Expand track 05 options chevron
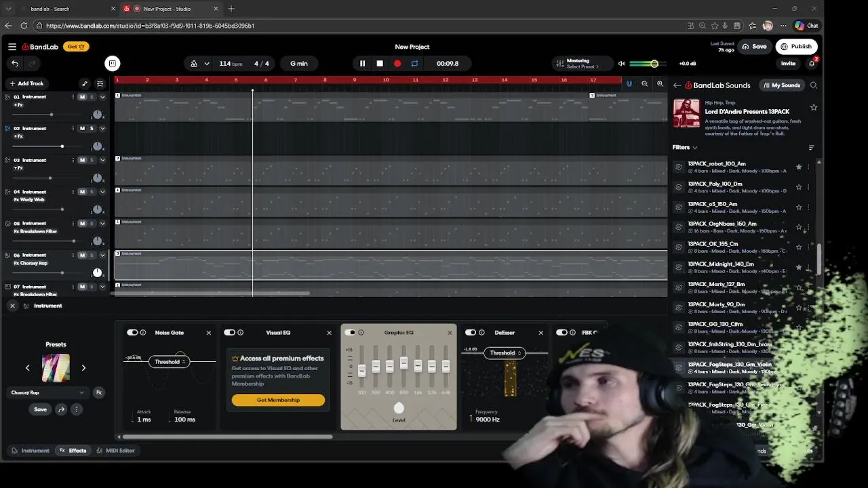Screen dimensions: 868x488 [102, 224]
